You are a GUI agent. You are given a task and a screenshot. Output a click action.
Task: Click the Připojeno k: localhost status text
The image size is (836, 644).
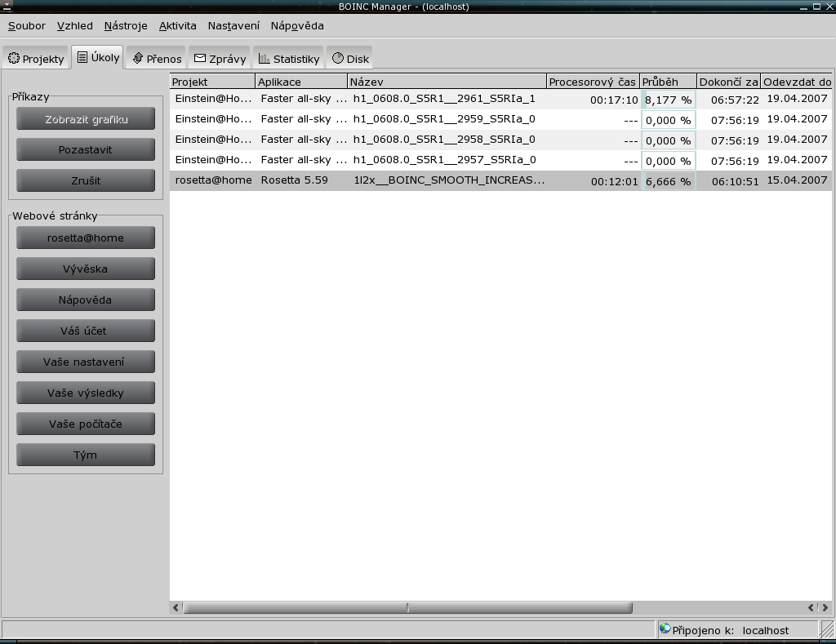pyautogui.click(x=730, y=630)
